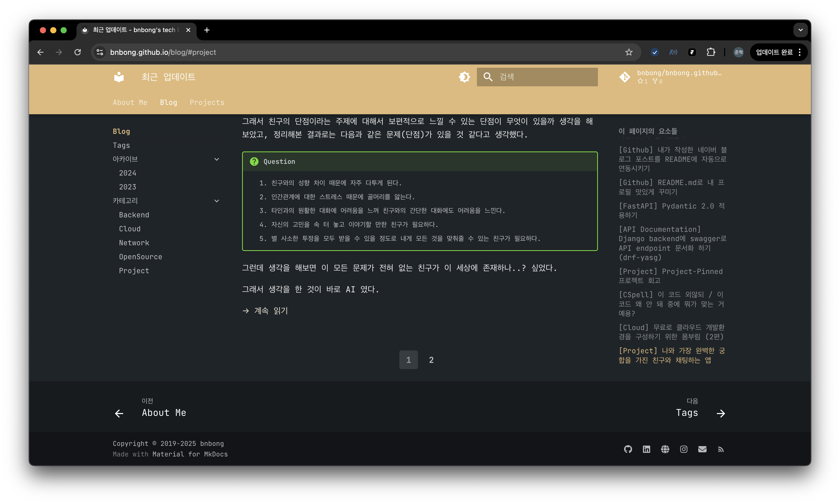Screen dimensions: 840x504
Task: Collapse the 카테고리 section chevron
Action: point(216,201)
